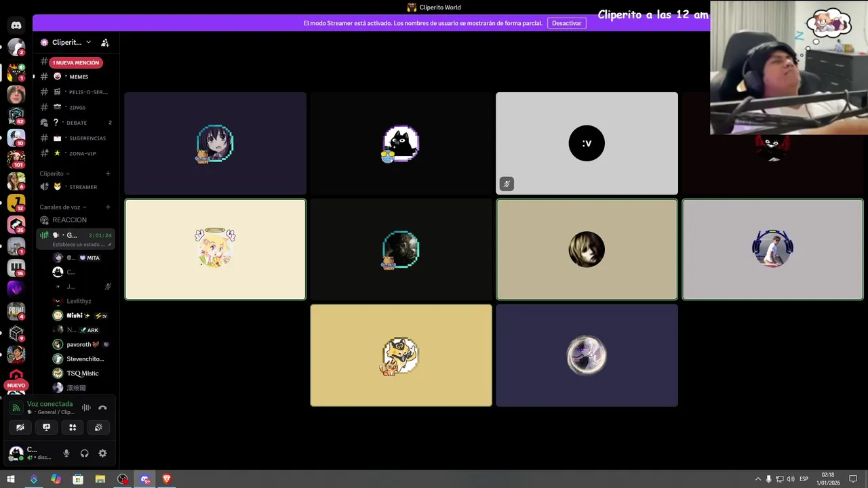This screenshot has width=868, height=488.
Task: Open the STREAMER announcement channel
Action: pos(76,187)
